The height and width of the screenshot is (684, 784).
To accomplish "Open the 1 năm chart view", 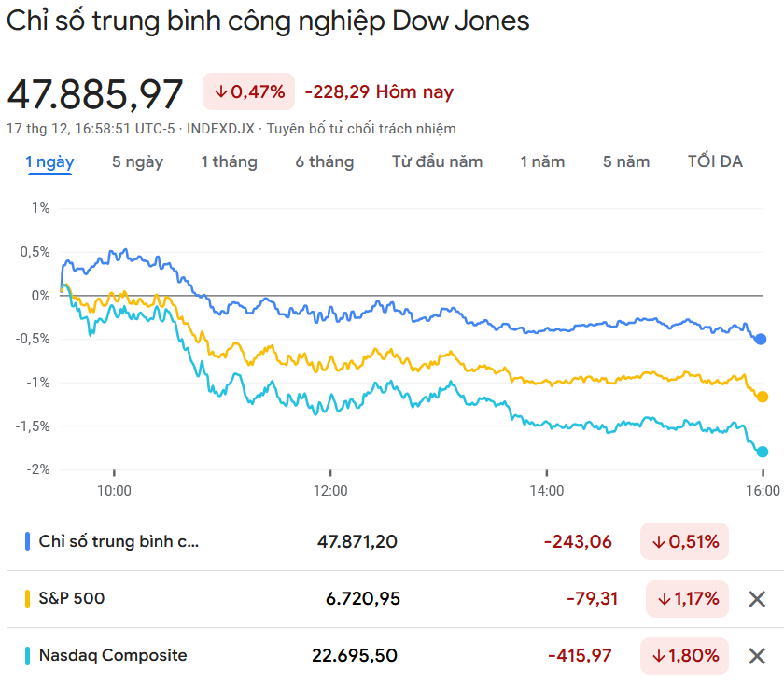I will [x=542, y=161].
